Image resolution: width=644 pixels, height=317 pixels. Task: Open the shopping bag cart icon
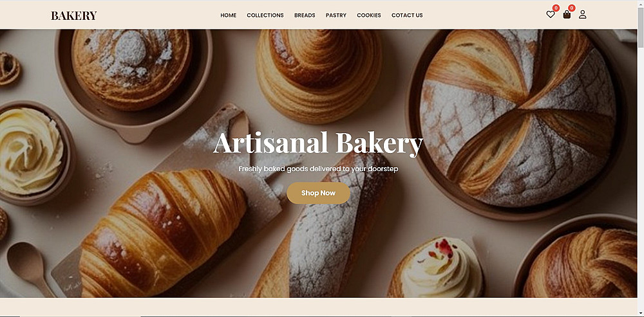coord(567,15)
